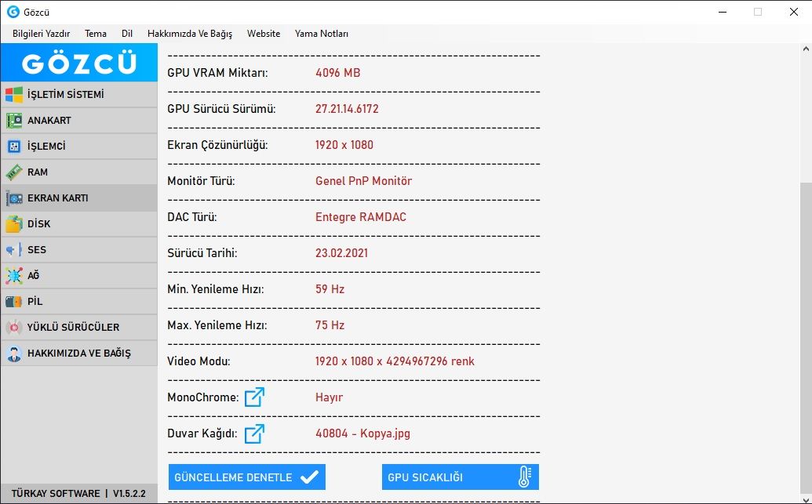812x504 pixels.
Task: Select the RAM sidebar label
Action: pos(38,172)
